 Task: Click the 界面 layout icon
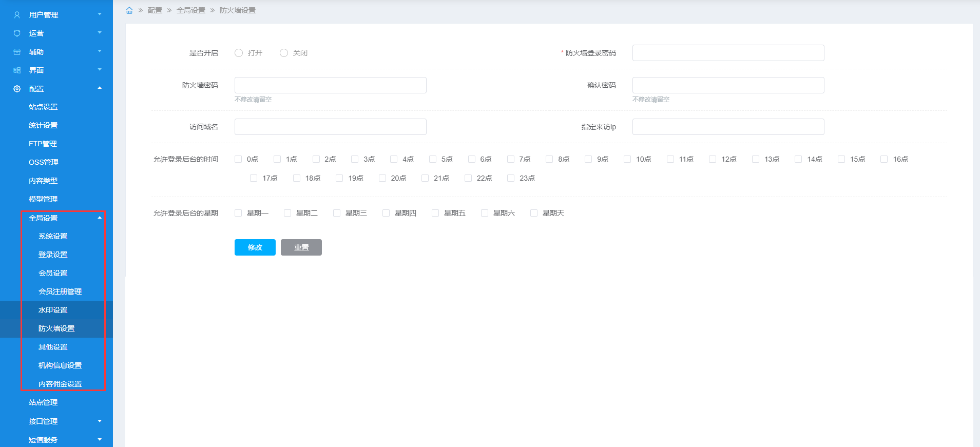tap(17, 70)
